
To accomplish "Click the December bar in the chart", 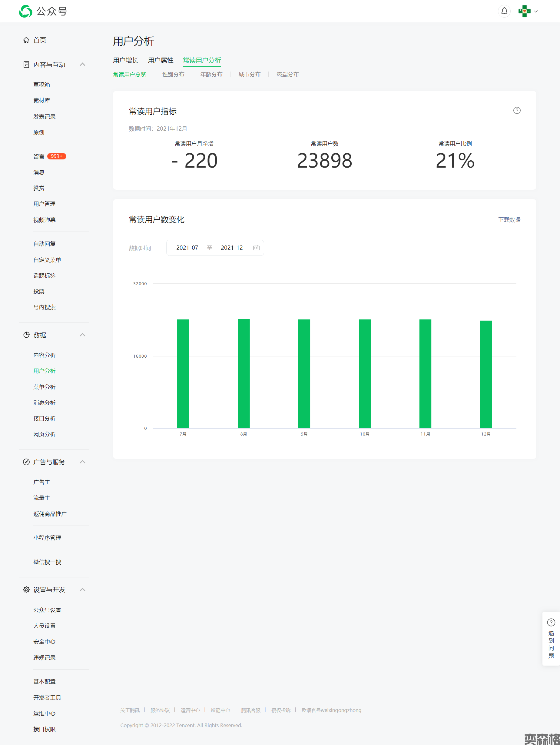I will tap(485, 374).
